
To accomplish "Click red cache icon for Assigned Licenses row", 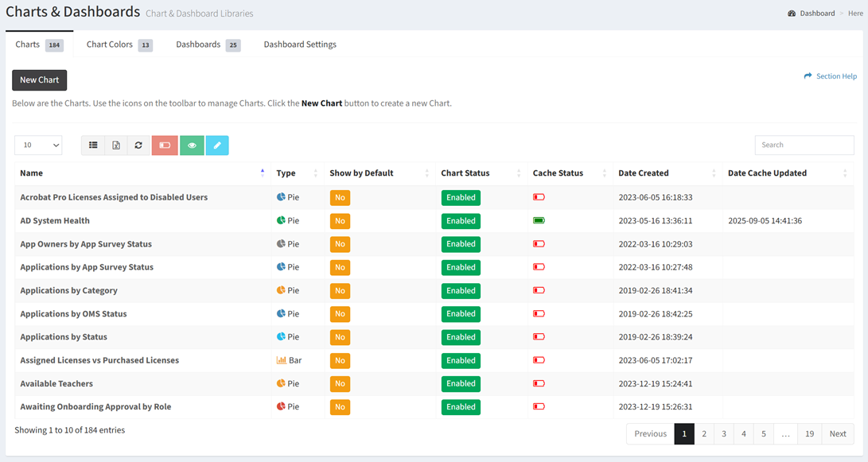I will coord(539,359).
